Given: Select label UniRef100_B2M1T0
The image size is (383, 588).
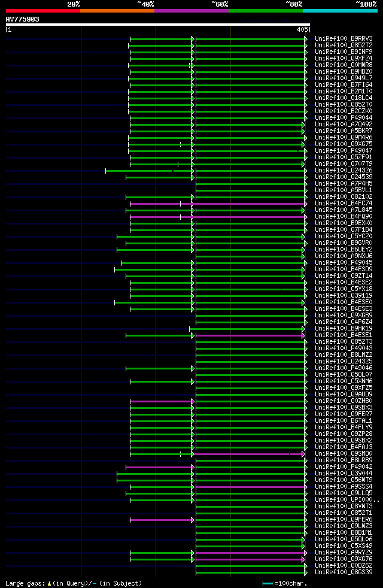Looking at the screenshot, I should tap(344, 92).
